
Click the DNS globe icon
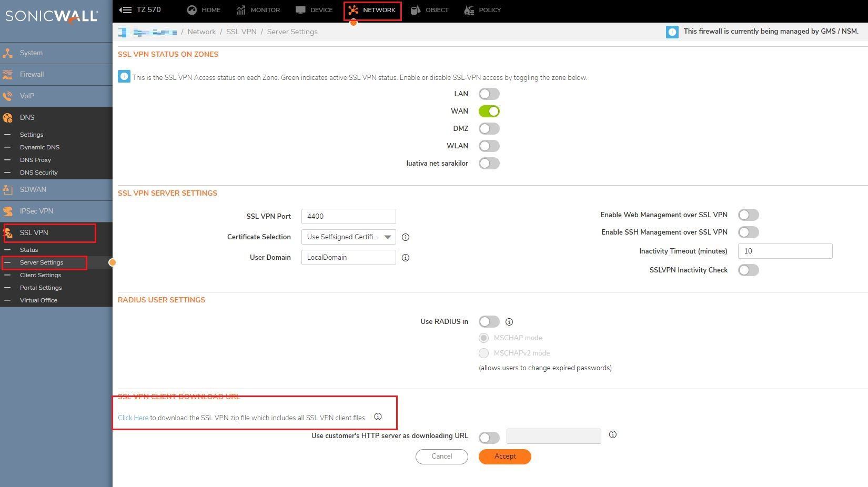[x=8, y=118]
